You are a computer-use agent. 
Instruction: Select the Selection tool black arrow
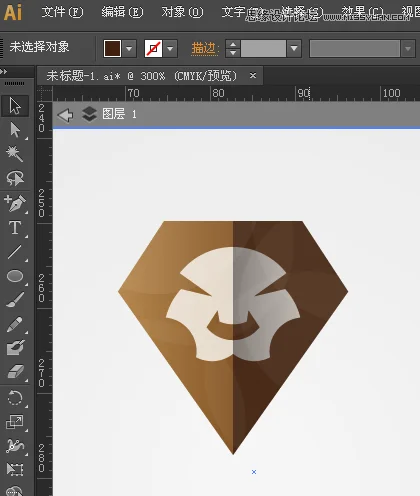click(x=15, y=106)
